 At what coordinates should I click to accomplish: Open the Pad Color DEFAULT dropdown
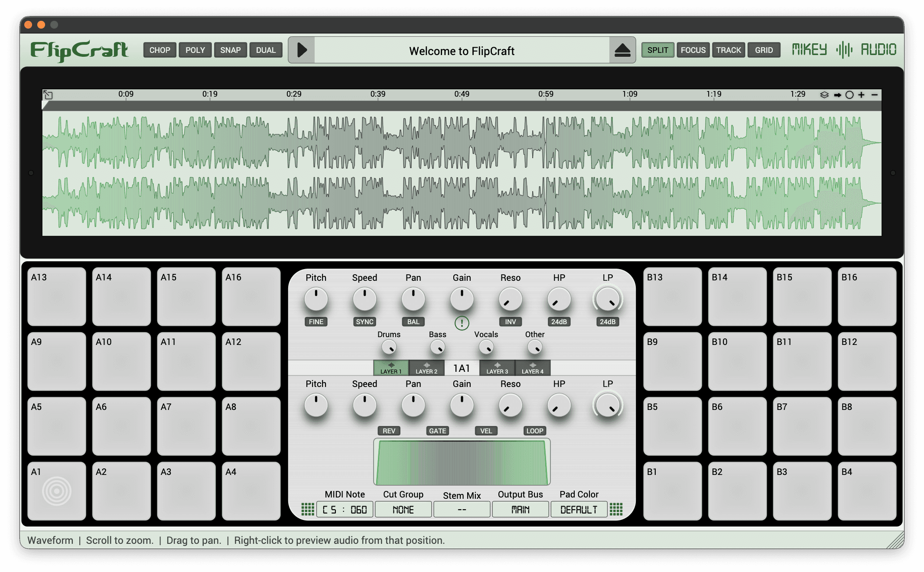click(x=579, y=510)
